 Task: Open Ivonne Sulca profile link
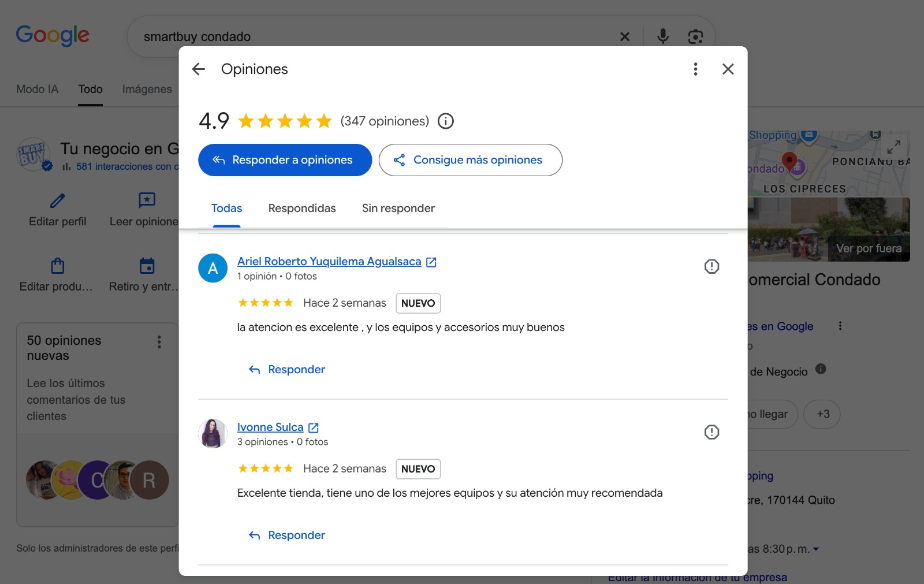[270, 427]
